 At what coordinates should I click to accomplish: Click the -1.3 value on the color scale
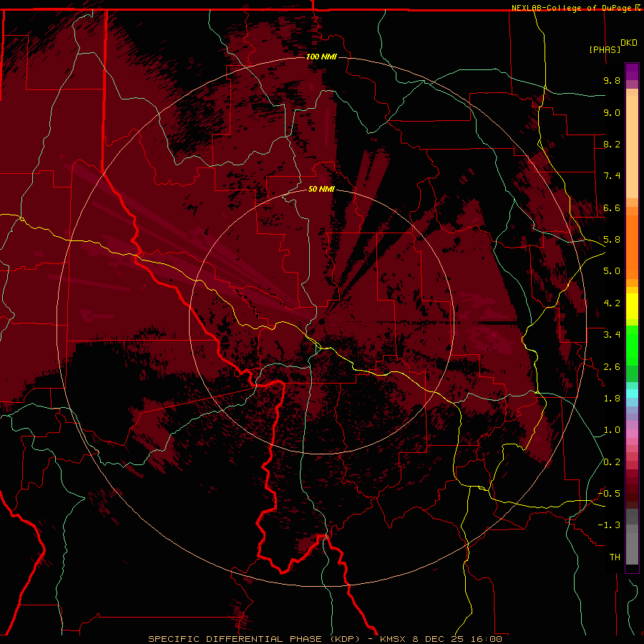(x=609, y=525)
